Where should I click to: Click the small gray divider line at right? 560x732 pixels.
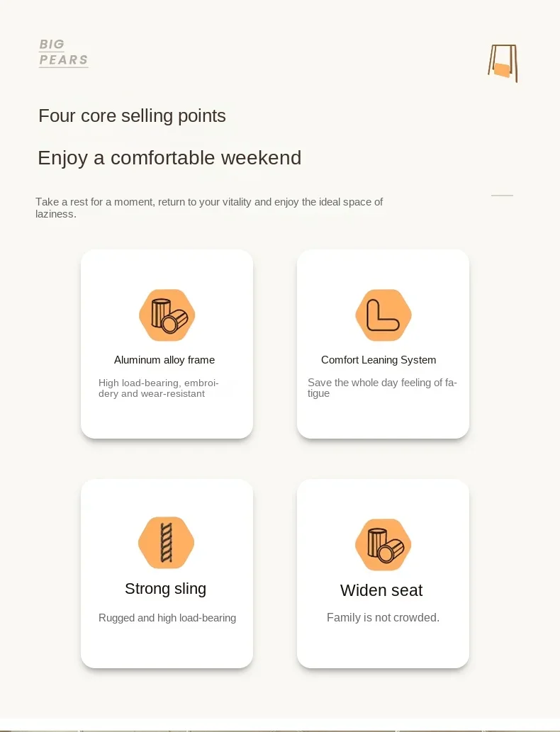coord(502,195)
